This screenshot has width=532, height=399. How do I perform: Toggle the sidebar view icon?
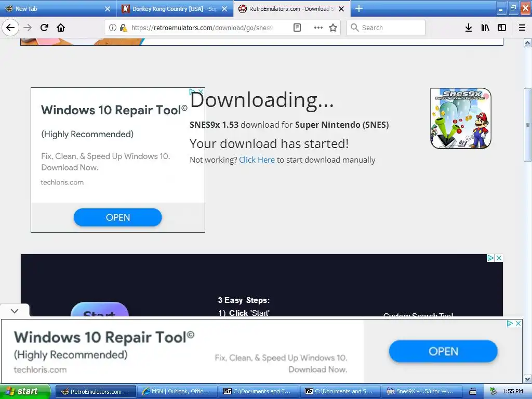coord(502,28)
